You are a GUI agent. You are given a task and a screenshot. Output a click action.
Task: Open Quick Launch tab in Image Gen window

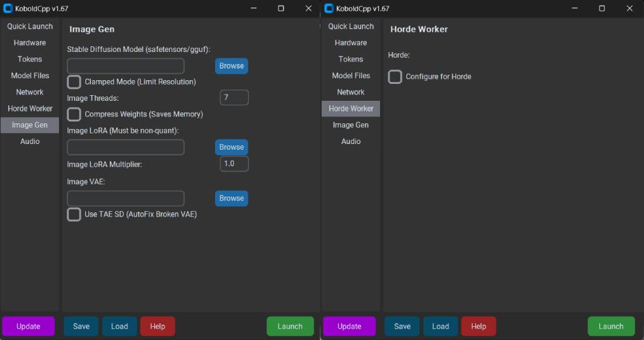30,26
